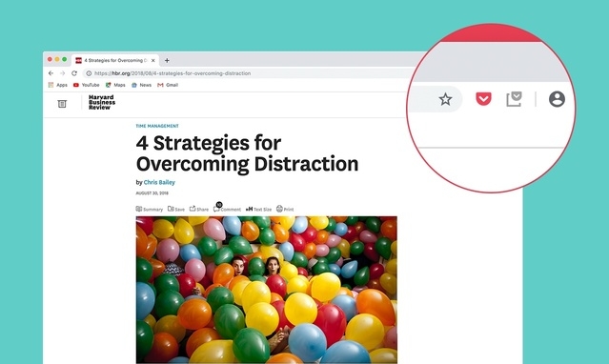Click the forward navigation arrow
Viewport: 609px width, 364px height.
coord(63,73)
